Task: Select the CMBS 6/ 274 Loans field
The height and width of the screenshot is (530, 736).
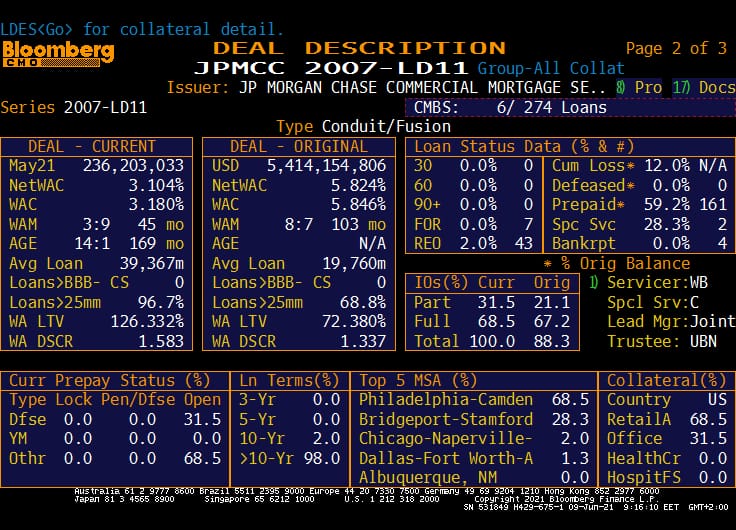Action: pos(570,108)
